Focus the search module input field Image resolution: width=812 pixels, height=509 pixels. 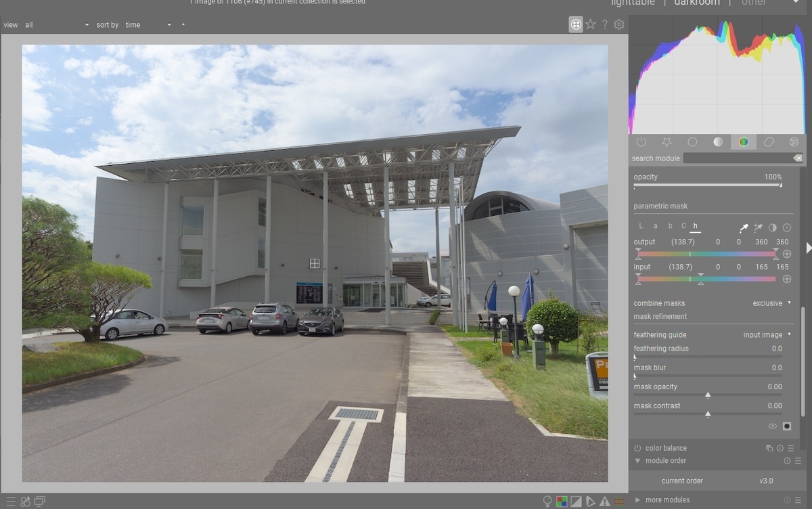pyautogui.click(x=738, y=158)
